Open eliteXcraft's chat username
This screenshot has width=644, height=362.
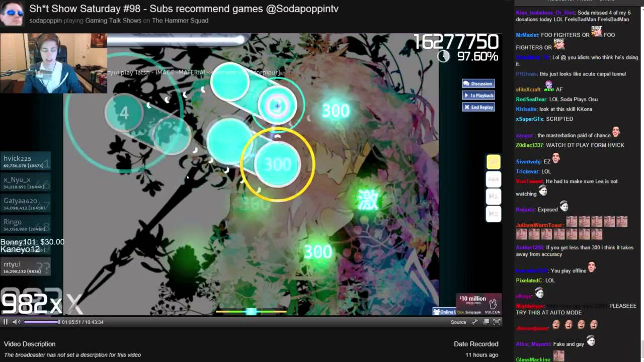pos(528,89)
